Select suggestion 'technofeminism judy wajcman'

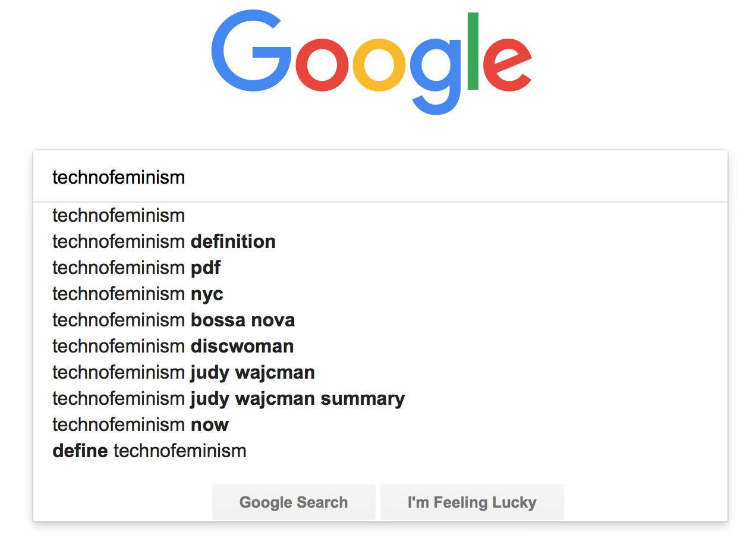click(x=184, y=372)
